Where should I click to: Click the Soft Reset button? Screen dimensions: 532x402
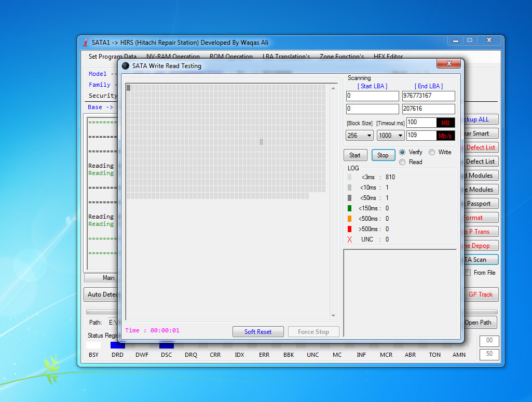(258, 332)
